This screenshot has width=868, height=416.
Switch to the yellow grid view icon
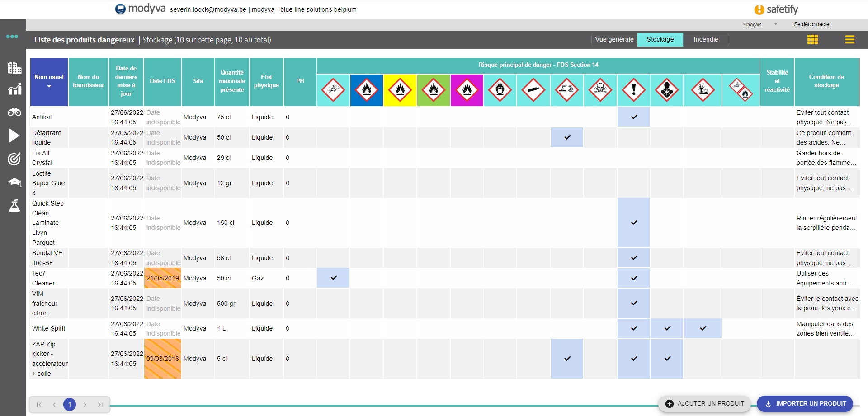(x=813, y=40)
